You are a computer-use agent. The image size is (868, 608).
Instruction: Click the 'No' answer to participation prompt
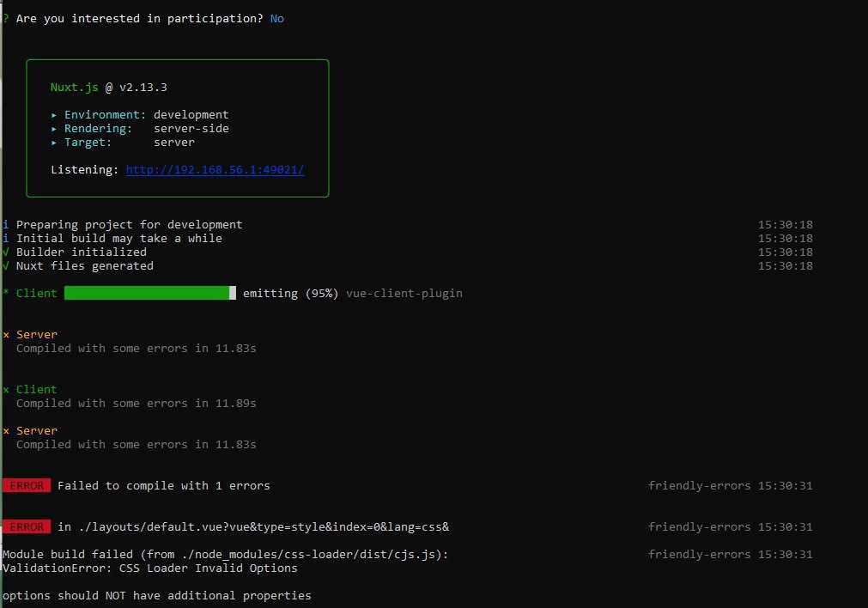point(276,19)
